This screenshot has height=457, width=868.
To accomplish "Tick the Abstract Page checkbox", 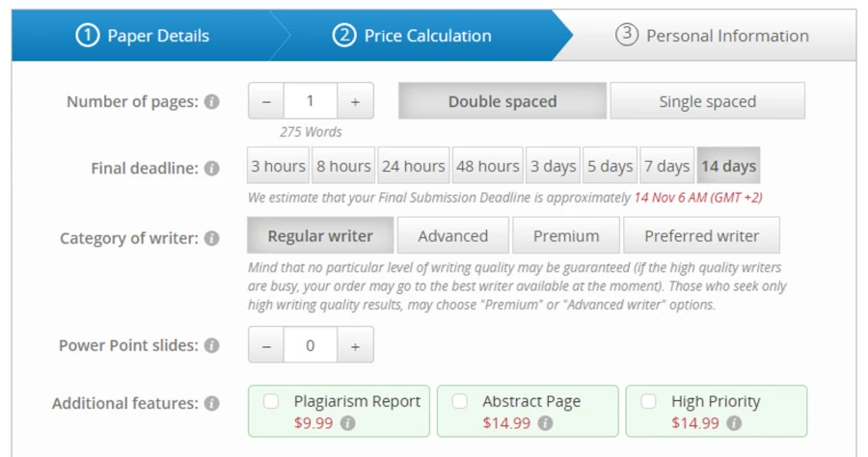I will 460,401.
